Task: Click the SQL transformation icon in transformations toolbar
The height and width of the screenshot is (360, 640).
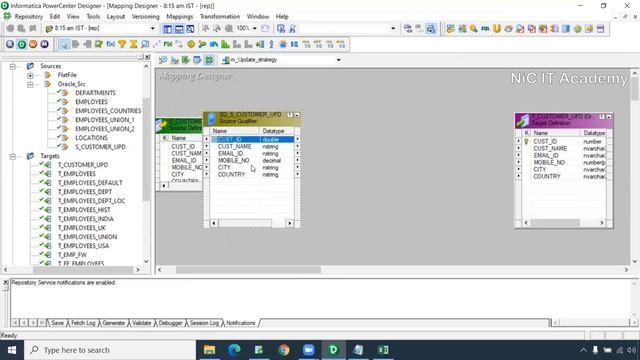Action: click(294, 44)
